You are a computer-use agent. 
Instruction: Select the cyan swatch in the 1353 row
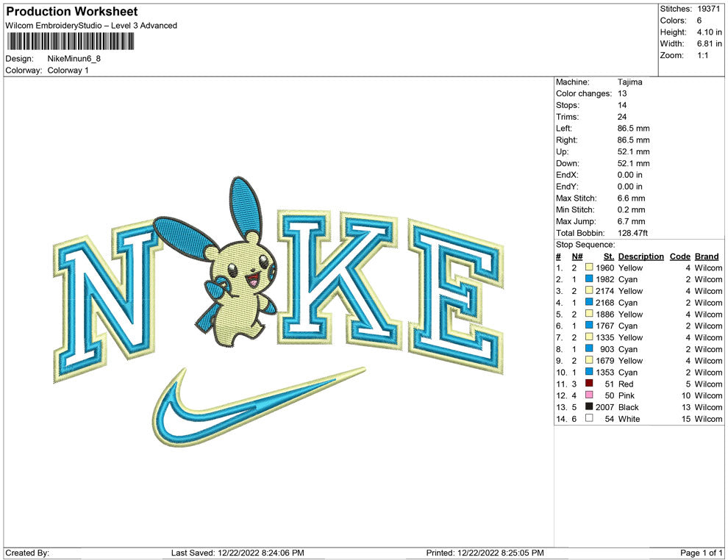click(589, 372)
